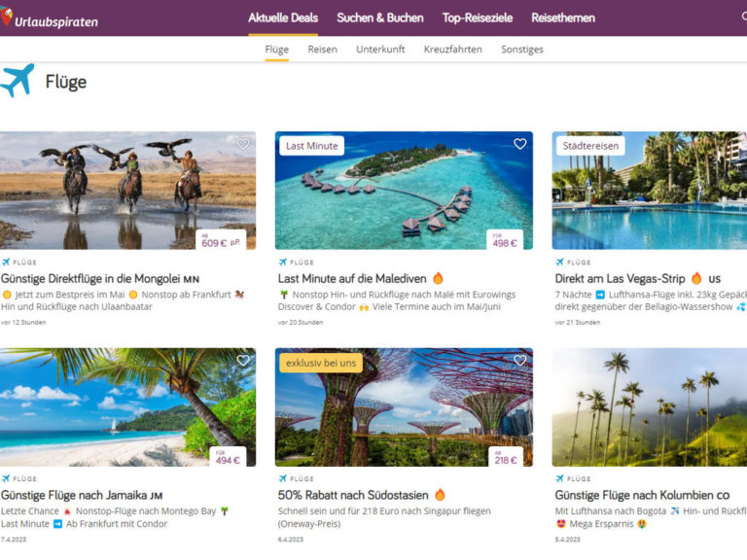Open Günstige Direktflüge in die Mongolei link

[x=100, y=279]
